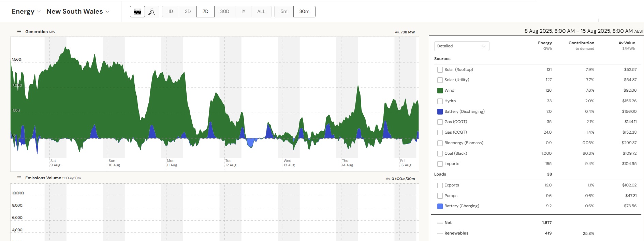The height and width of the screenshot is (241, 644).
Task: Check the Exports load checkbox
Action: (x=440, y=185)
